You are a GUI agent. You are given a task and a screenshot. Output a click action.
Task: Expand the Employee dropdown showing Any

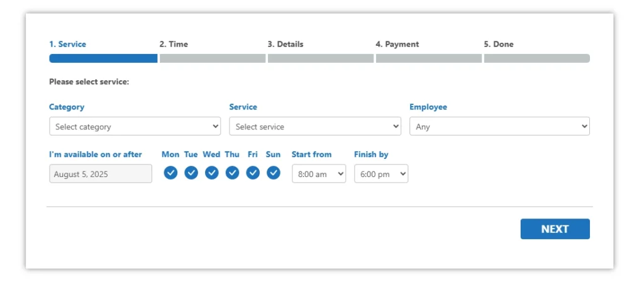coord(499,126)
